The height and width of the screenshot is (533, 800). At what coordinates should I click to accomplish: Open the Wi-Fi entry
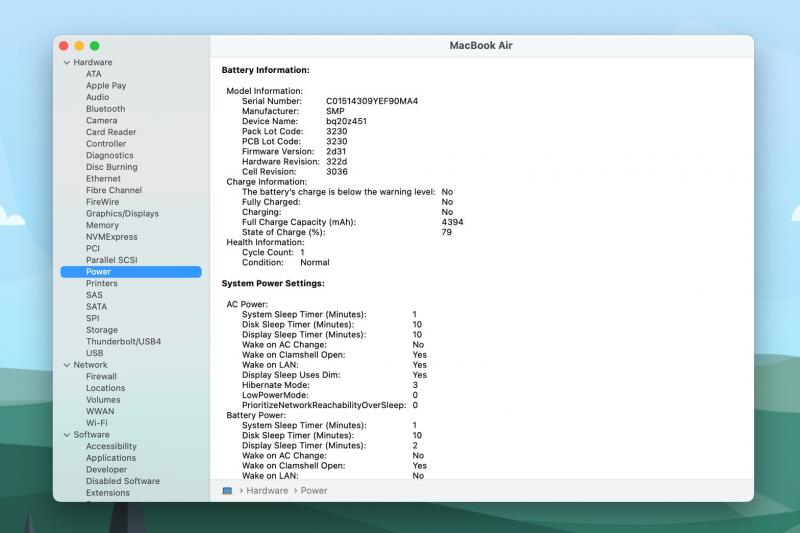click(96, 423)
